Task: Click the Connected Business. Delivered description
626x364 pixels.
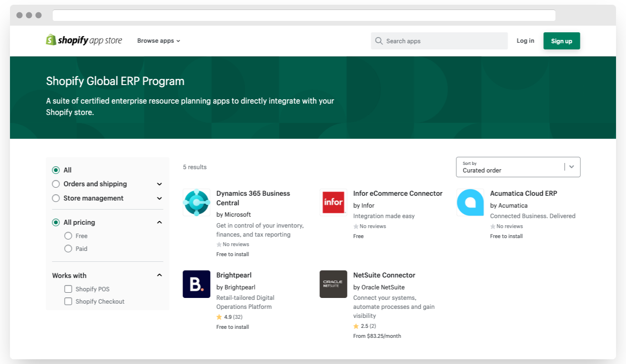Action: pyautogui.click(x=533, y=216)
